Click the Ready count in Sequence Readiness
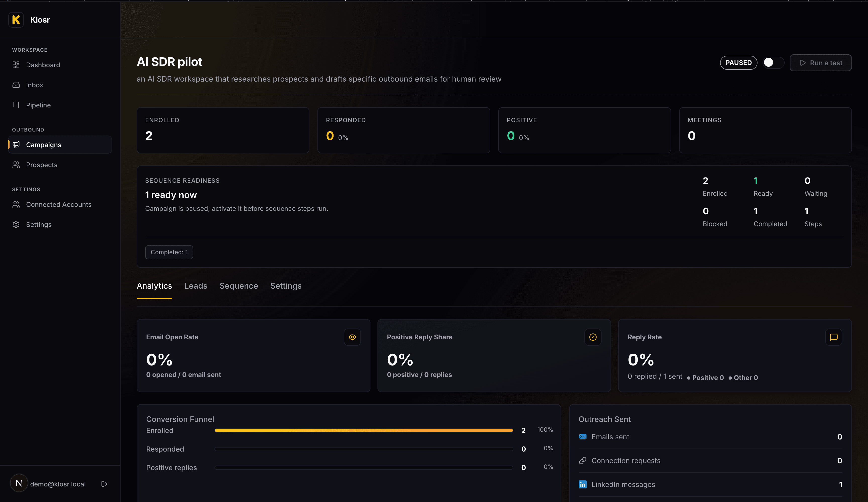 pos(756,181)
